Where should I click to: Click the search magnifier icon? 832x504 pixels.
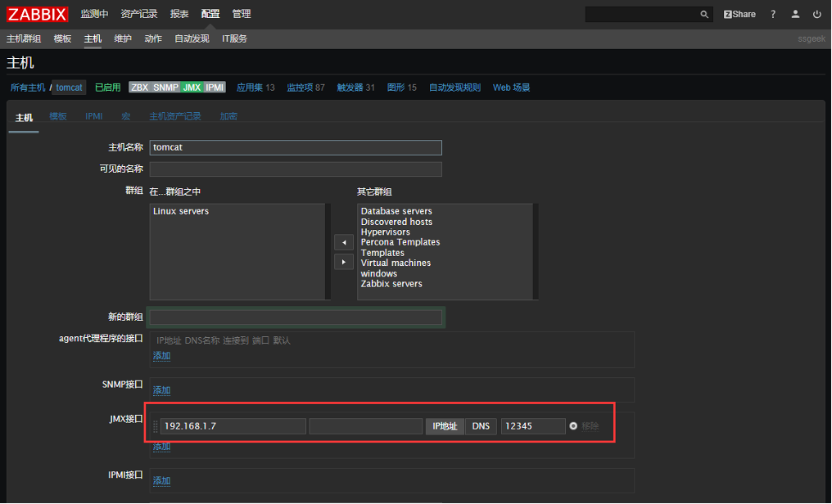(704, 14)
